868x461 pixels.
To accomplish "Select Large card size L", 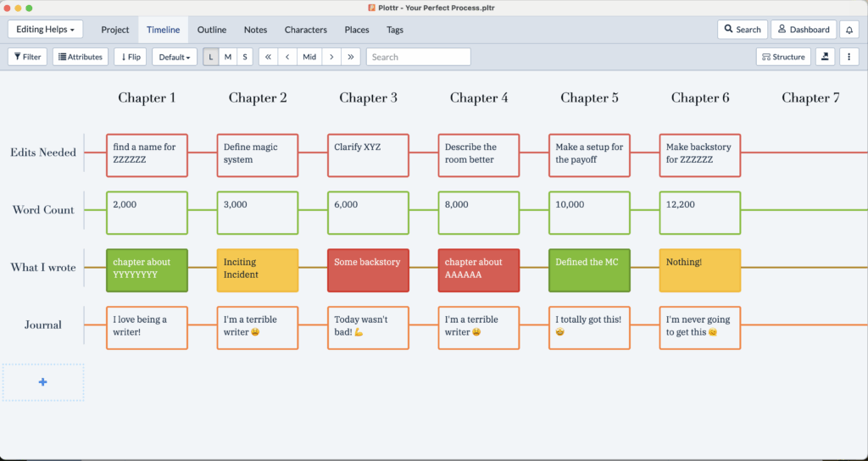I will [x=211, y=57].
